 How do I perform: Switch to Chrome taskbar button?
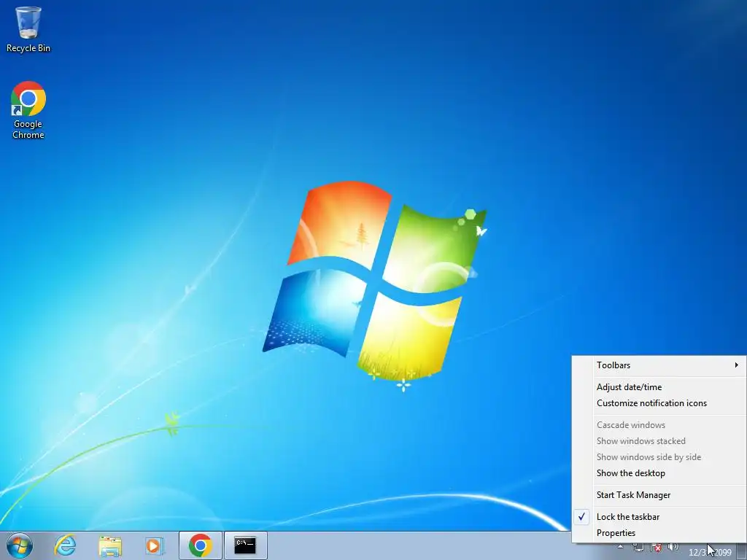pos(200,545)
